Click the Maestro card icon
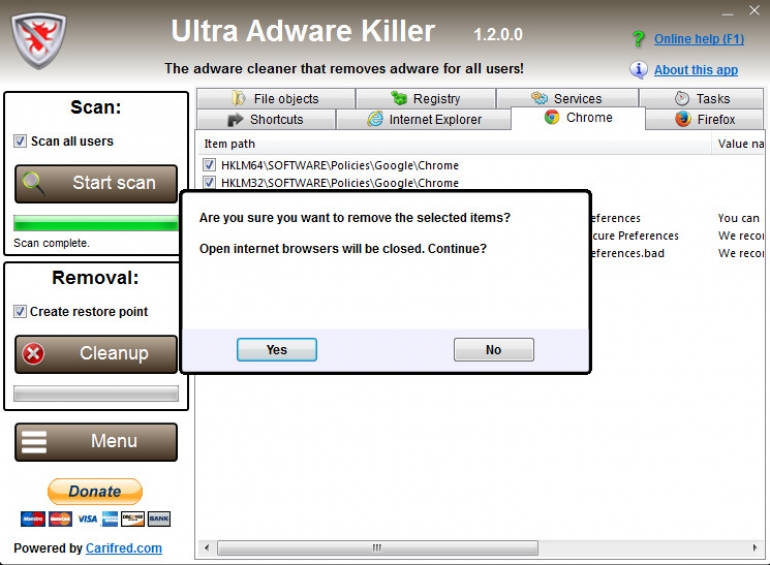The width and height of the screenshot is (770, 565). click(33, 519)
